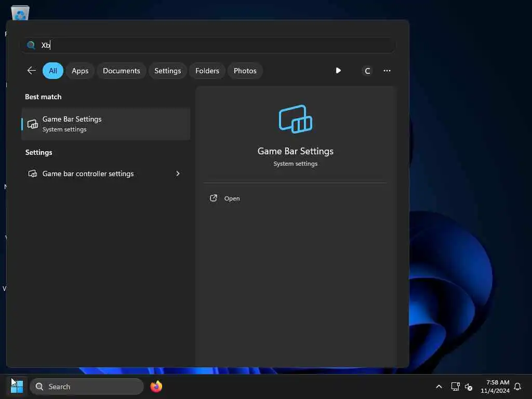Viewport: 532px width, 399px height.
Task: Switch to the Documents filter
Action: pos(122,71)
